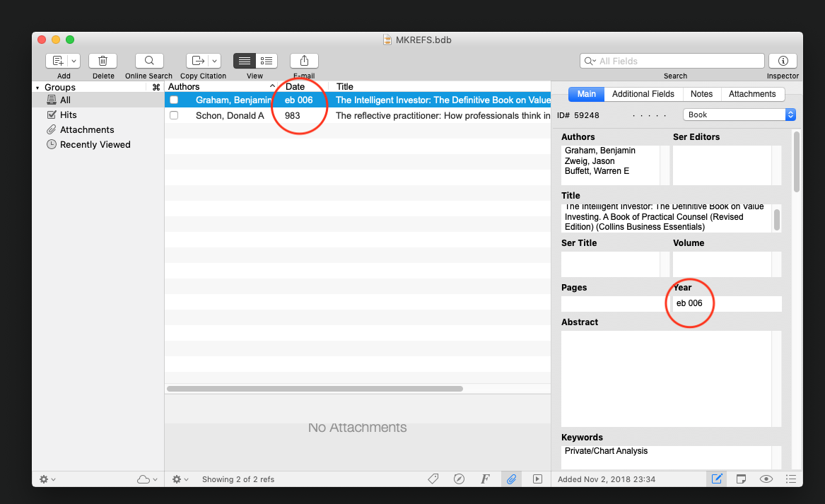Toggle the paperclip attachments pane icon

tap(511, 479)
